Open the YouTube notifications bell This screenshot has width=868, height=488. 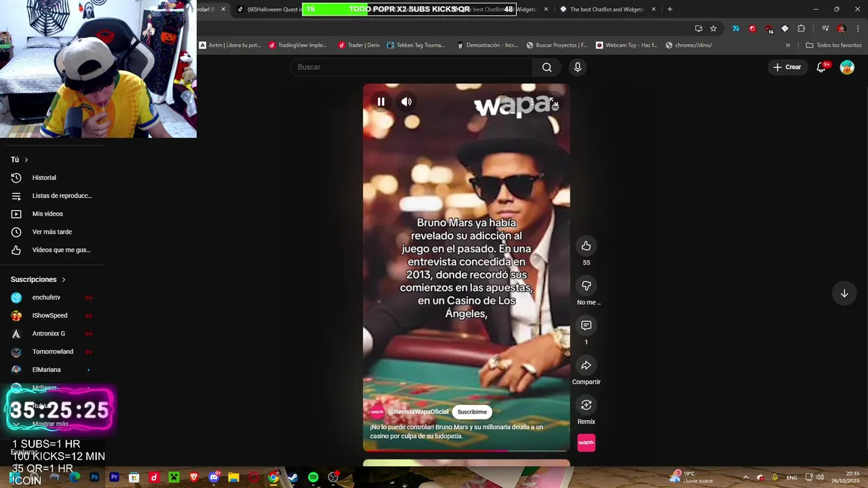821,67
